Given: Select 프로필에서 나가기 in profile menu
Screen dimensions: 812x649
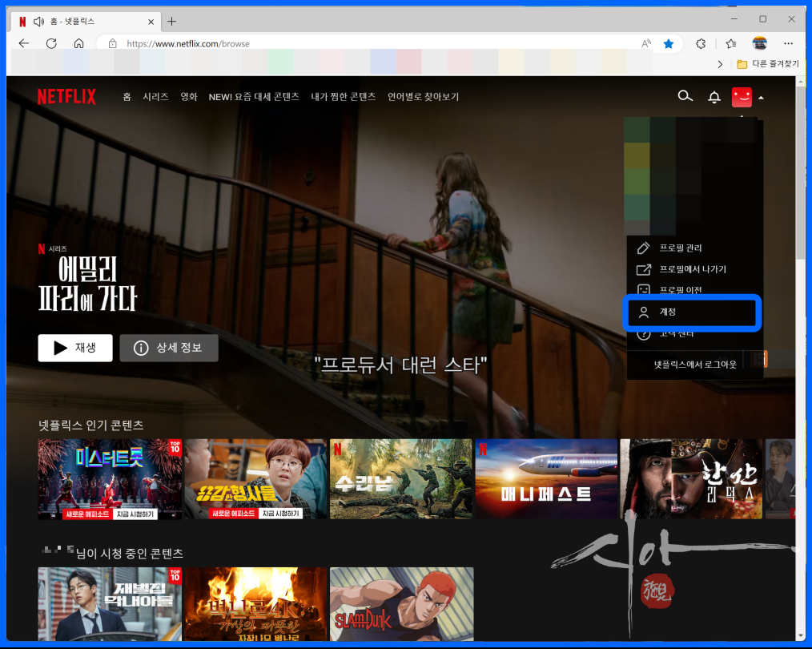Looking at the screenshot, I should pos(694,269).
